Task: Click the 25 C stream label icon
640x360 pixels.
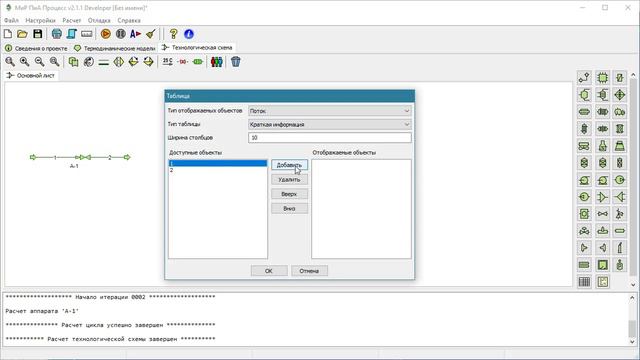Action: (x=167, y=62)
